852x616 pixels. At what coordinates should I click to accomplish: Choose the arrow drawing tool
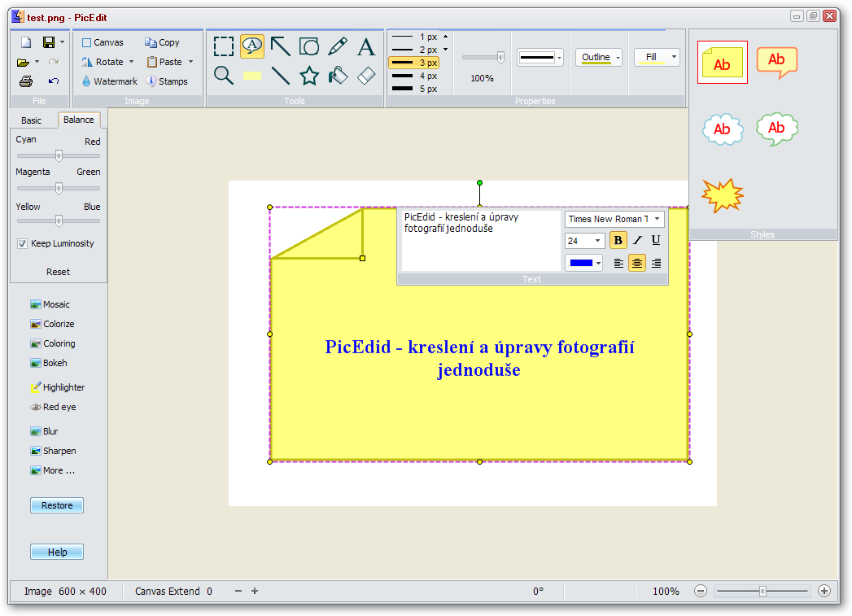[x=281, y=46]
